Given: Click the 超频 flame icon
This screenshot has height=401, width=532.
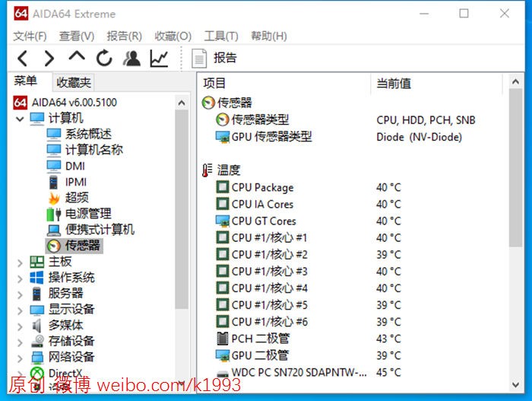Looking at the screenshot, I should pos(54,198).
